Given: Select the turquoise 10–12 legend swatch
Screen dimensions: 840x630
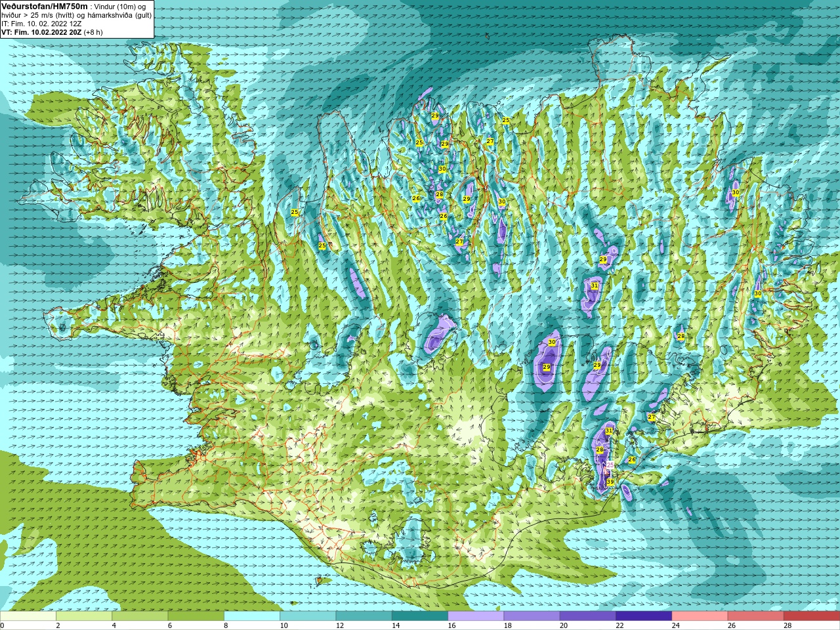Looking at the screenshot, I should (308, 616).
